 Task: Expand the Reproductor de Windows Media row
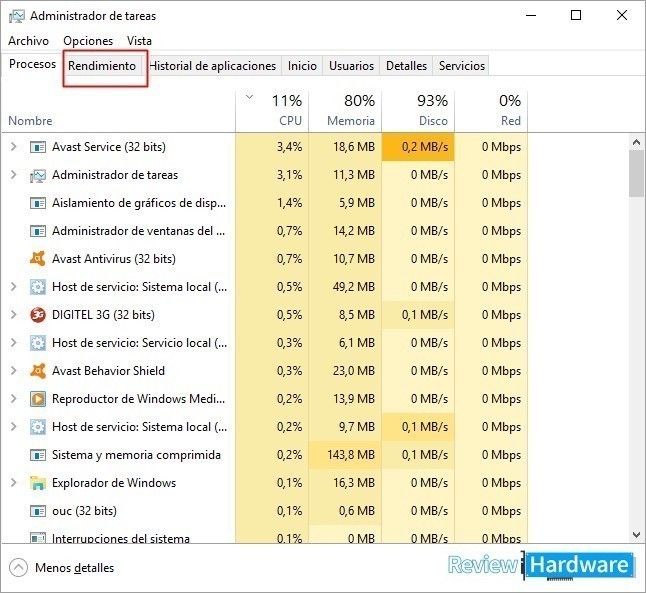coord(14,398)
